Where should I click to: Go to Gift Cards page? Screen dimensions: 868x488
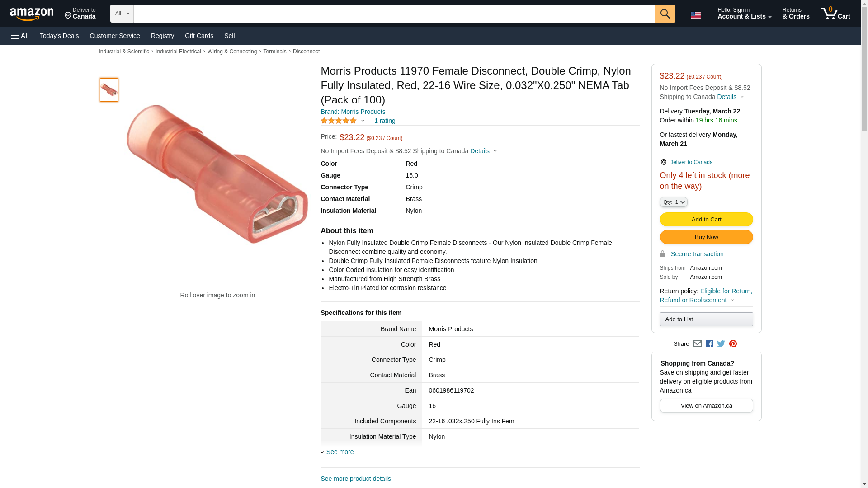199,36
